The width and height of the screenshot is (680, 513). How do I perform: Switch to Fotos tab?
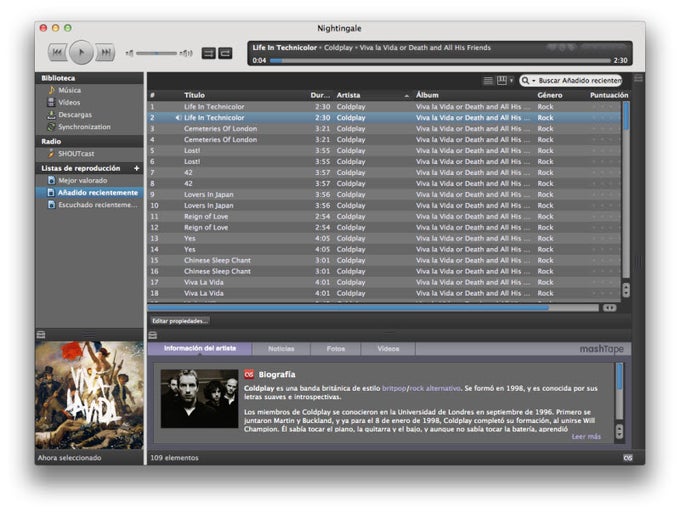[x=336, y=349]
